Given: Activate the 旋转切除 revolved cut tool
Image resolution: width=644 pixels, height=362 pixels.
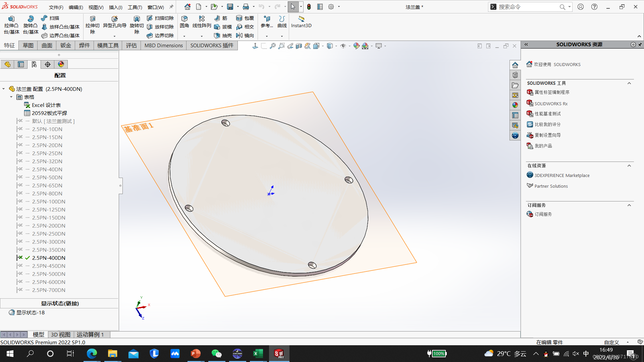Looking at the screenshot, I should [137, 24].
